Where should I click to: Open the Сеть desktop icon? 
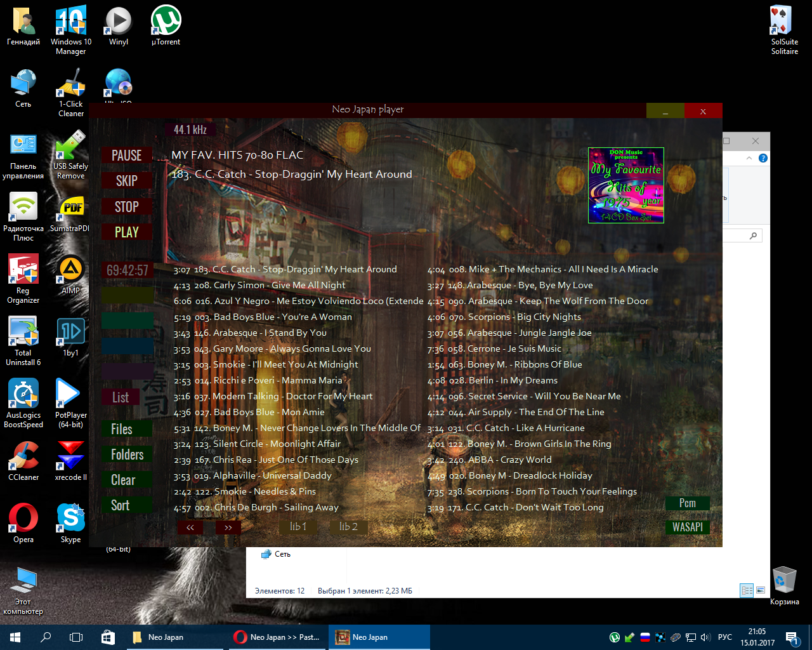[23, 88]
